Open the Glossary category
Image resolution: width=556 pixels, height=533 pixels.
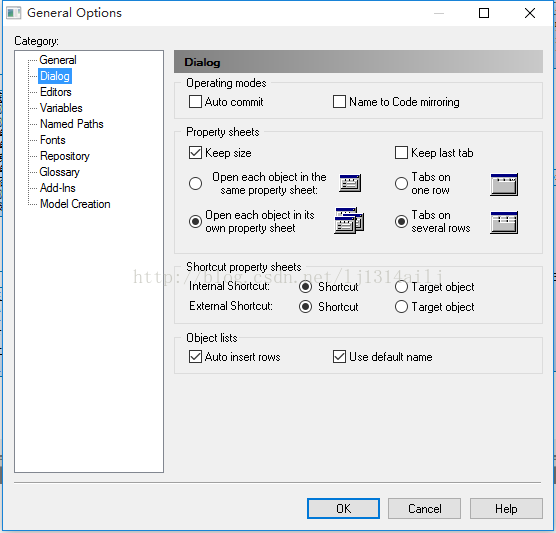pyautogui.click(x=59, y=172)
